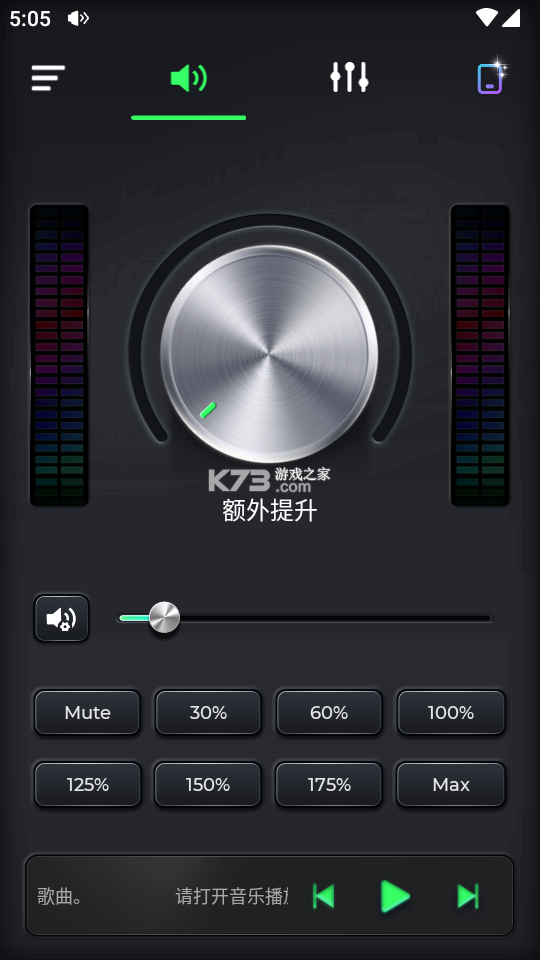540x960 pixels.
Task: Skip to the previous track
Action: pos(324,896)
